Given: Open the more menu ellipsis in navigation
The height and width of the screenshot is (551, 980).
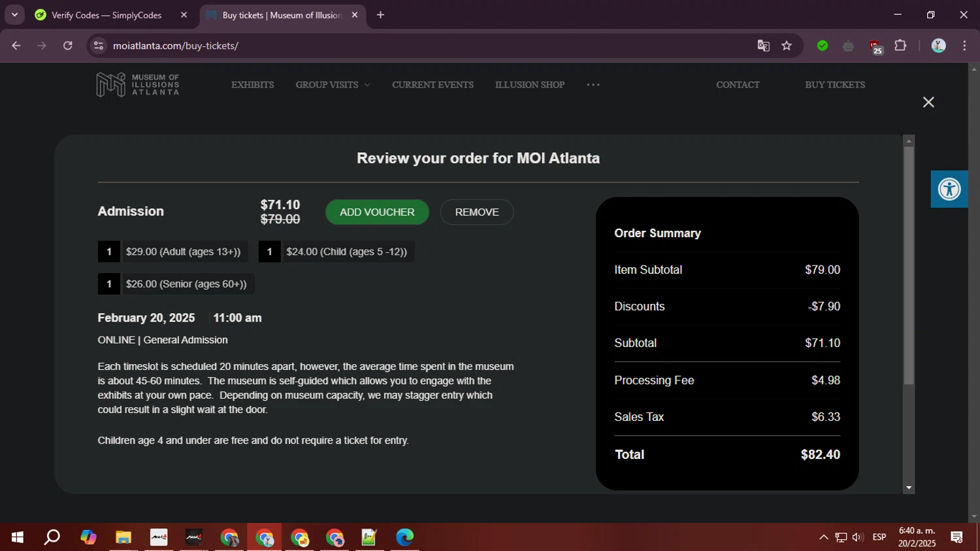Looking at the screenshot, I should click(593, 85).
